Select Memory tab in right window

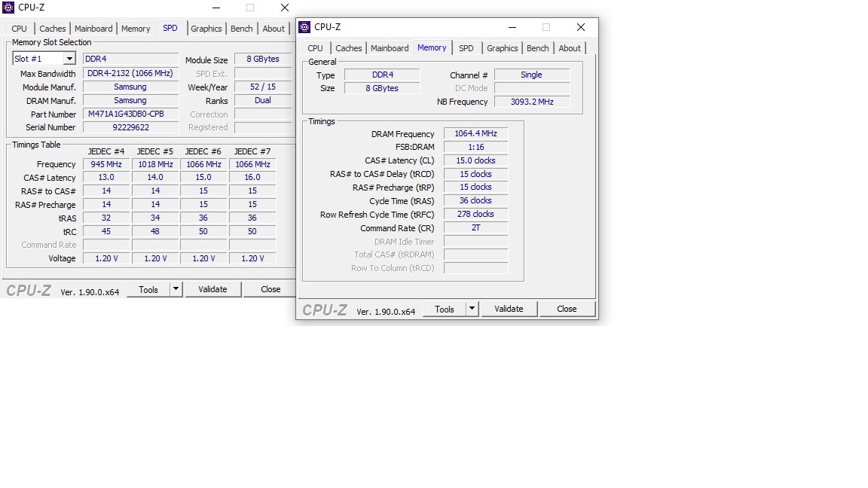coord(432,47)
